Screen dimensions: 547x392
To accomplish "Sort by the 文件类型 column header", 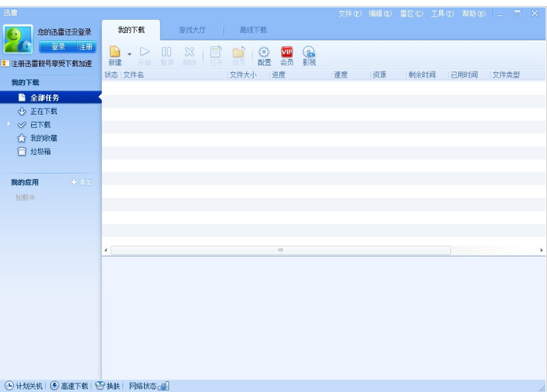I will click(x=518, y=75).
